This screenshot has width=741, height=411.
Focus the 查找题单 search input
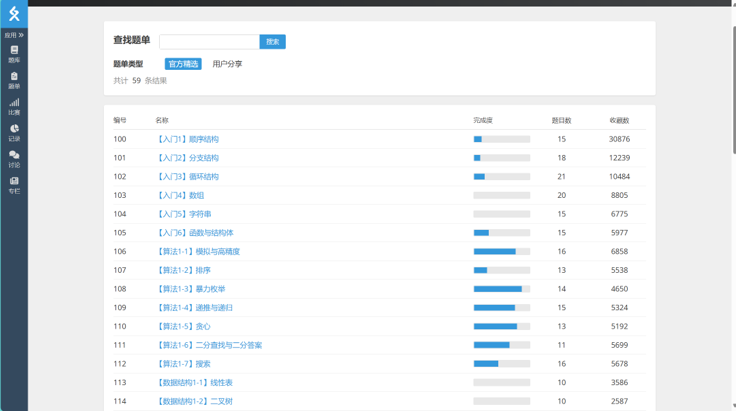[x=209, y=42]
